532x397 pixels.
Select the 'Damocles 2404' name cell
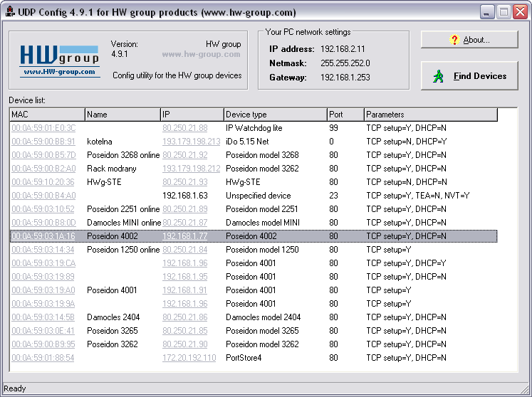[x=113, y=317]
